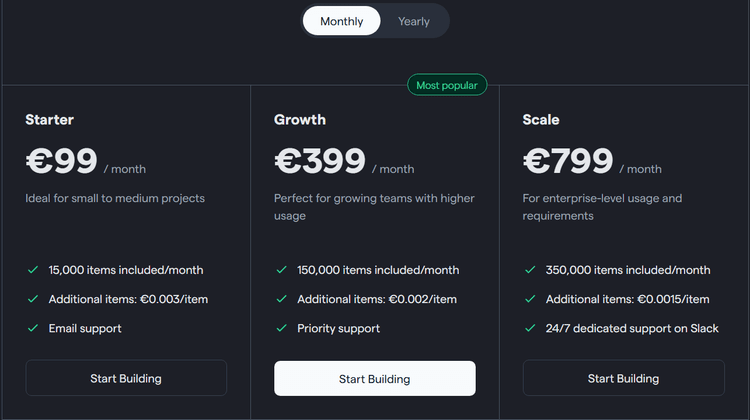Image resolution: width=750 pixels, height=420 pixels.
Task: Click checkmark beside Additional items €0.0015/item
Action: 530,299
